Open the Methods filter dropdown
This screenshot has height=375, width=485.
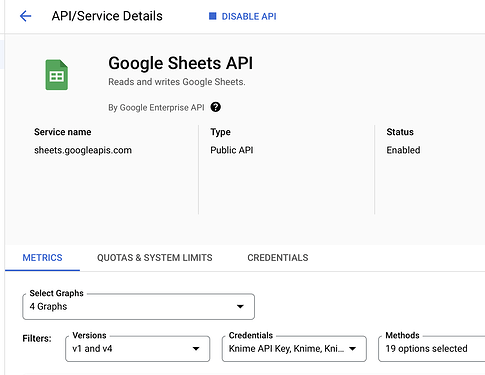click(432, 349)
